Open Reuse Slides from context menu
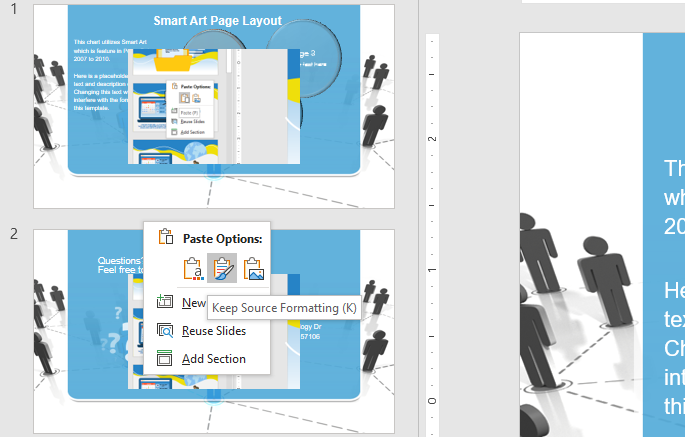This screenshot has height=437, width=685. pyautogui.click(x=207, y=331)
